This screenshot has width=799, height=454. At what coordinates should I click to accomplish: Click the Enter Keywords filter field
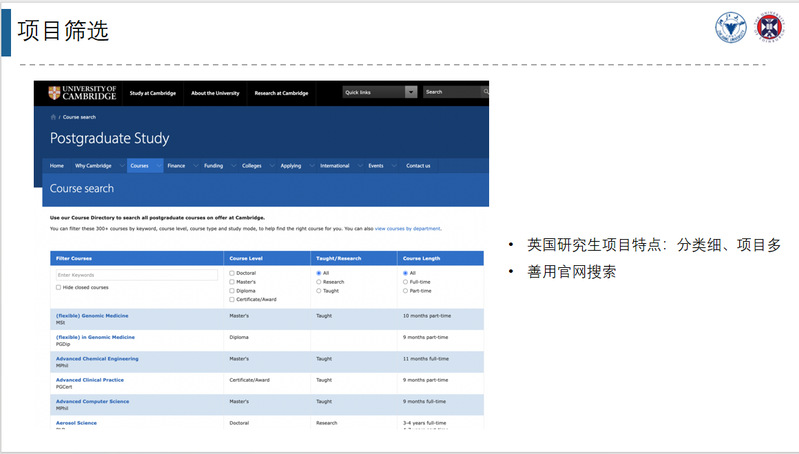pyautogui.click(x=137, y=275)
